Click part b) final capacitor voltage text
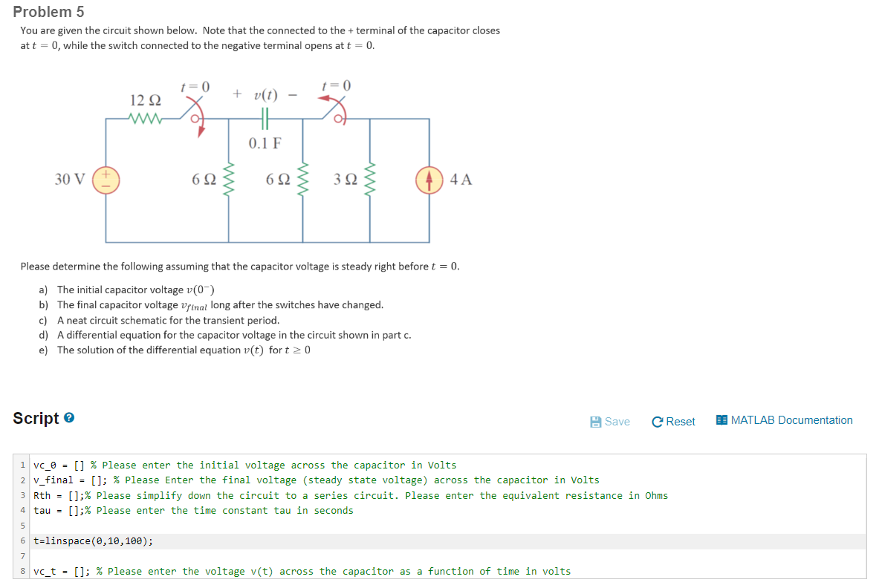 pyautogui.click(x=220, y=305)
